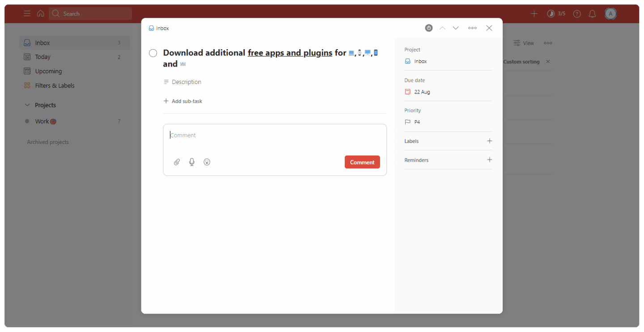Viewport: 644px width, 332px height.
Task: Click Add sub-task
Action: [183, 101]
